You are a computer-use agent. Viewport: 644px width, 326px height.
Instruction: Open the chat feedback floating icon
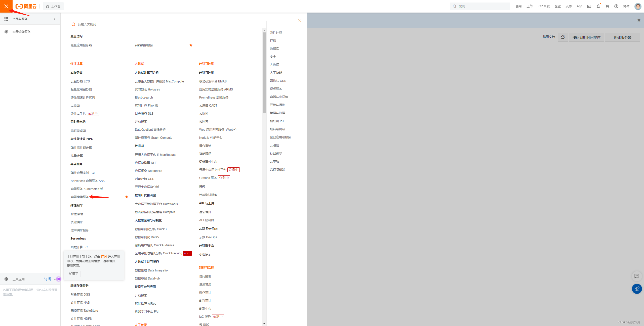tap(637, 276)
